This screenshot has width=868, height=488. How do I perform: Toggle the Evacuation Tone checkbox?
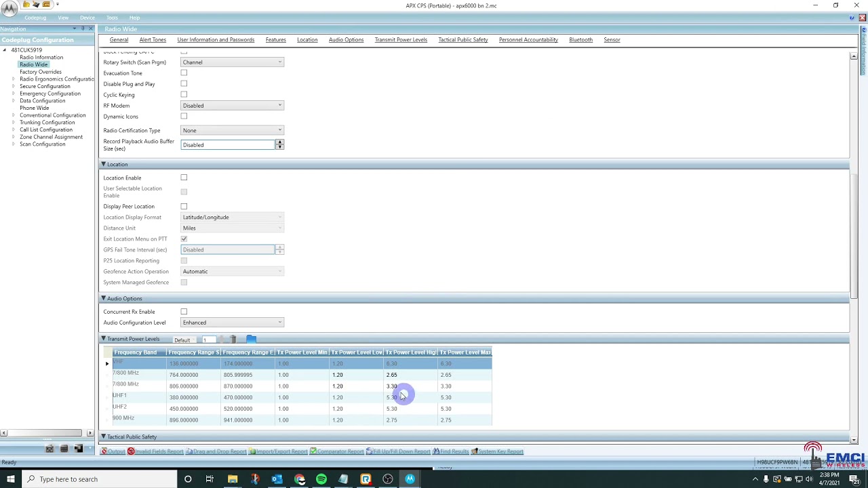coord(184,73)
